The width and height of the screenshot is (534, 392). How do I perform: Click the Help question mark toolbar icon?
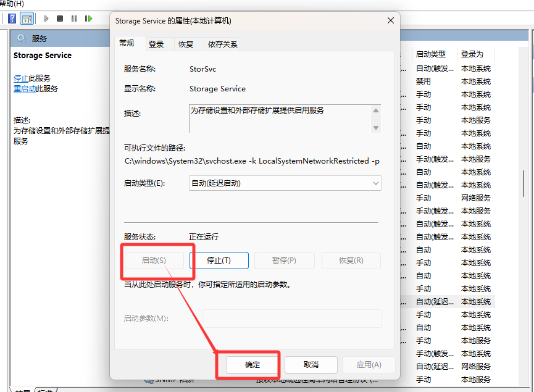(12, 19)
